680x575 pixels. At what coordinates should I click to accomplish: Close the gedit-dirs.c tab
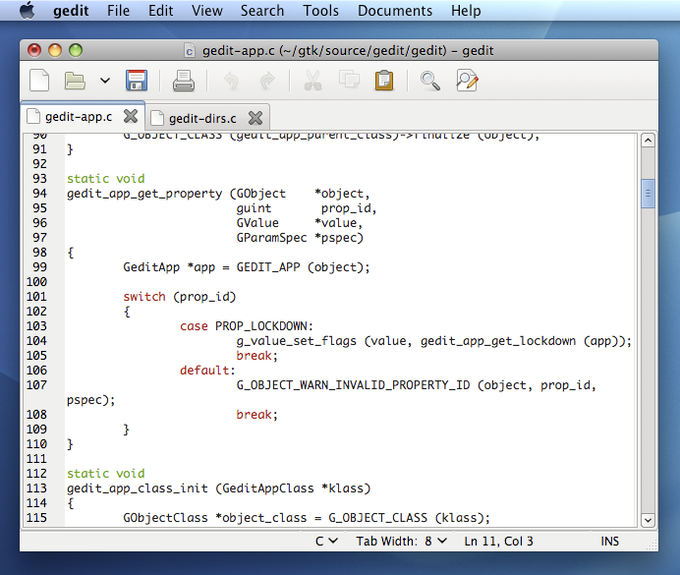pyautogui.click(x=255, y=118)
